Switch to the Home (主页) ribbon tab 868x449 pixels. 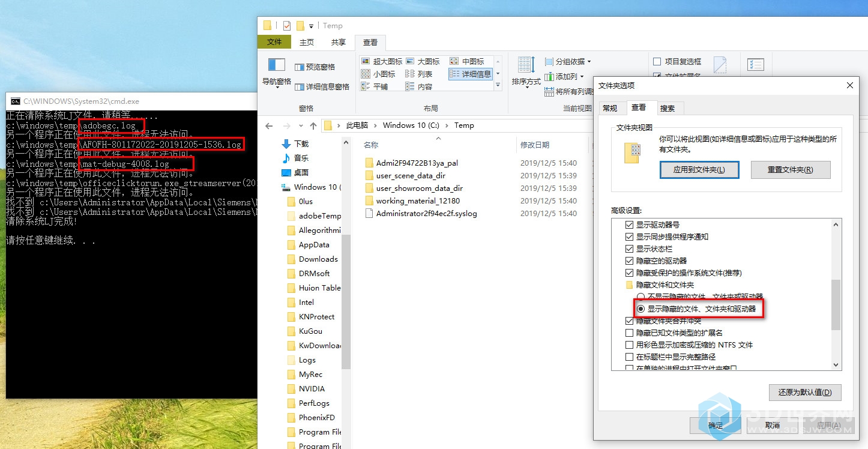pos(307,42)
